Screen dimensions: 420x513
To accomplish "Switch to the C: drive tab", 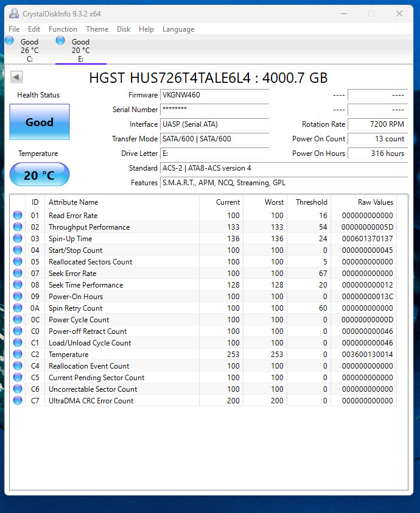I will 30,50.
